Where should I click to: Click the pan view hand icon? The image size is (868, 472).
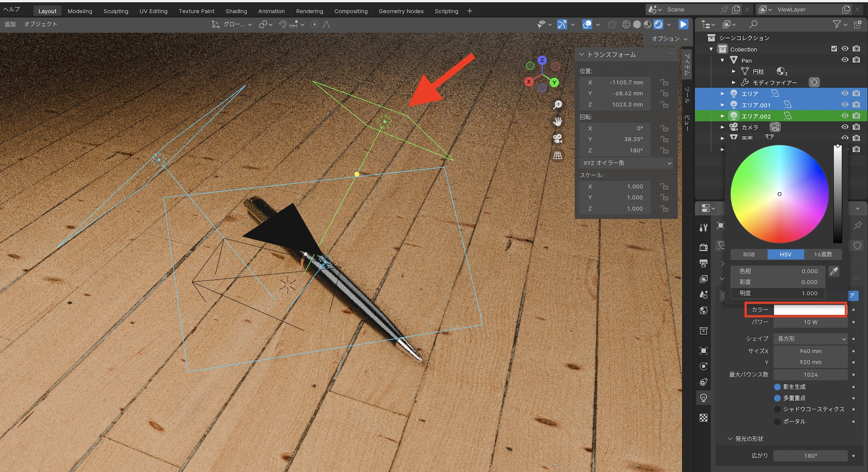click(x=558, y=121)
